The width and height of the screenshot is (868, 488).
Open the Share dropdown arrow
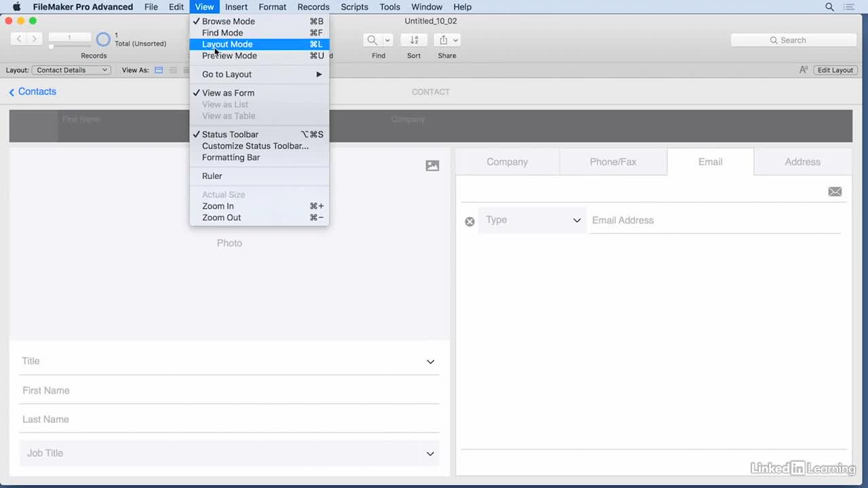click(x=456, y=40)
